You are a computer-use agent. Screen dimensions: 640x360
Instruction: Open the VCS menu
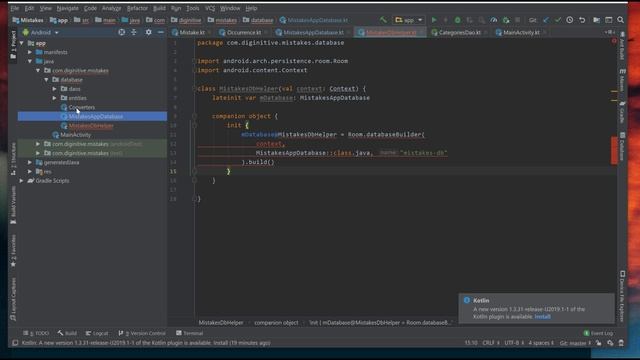coord(210,8)
